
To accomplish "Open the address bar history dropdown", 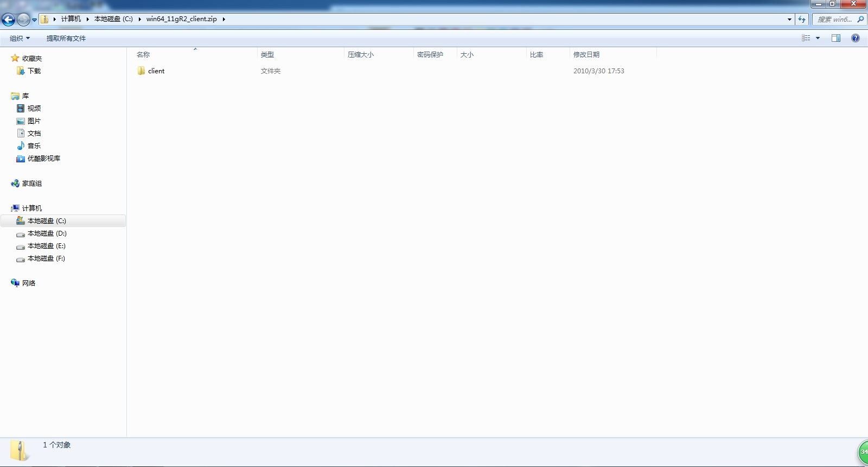I will (x=789, y=19).
